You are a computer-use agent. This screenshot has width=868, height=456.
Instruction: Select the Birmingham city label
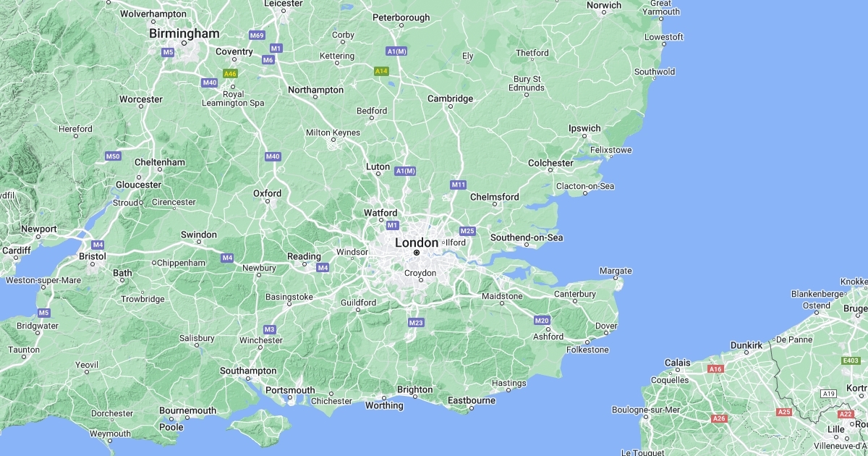[184, 33]
